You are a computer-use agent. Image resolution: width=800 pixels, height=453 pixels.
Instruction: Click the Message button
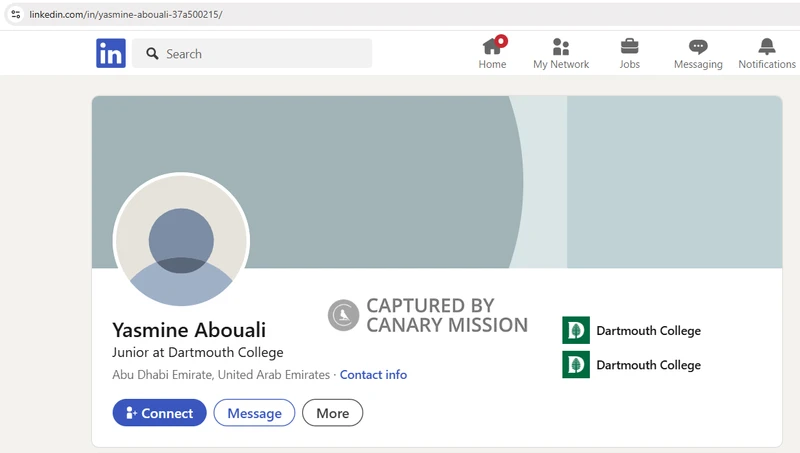254,413
